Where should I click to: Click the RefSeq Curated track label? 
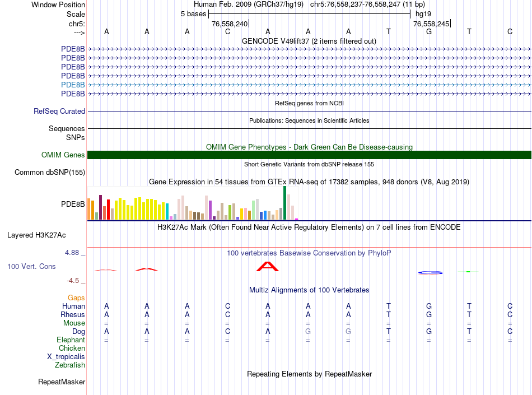[59, 111]
